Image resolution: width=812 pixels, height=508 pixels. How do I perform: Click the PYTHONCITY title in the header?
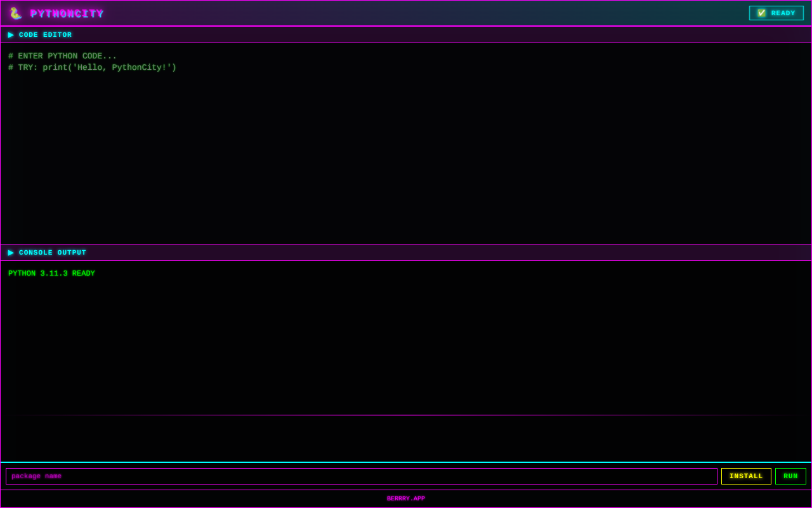[x=67, y=13]
